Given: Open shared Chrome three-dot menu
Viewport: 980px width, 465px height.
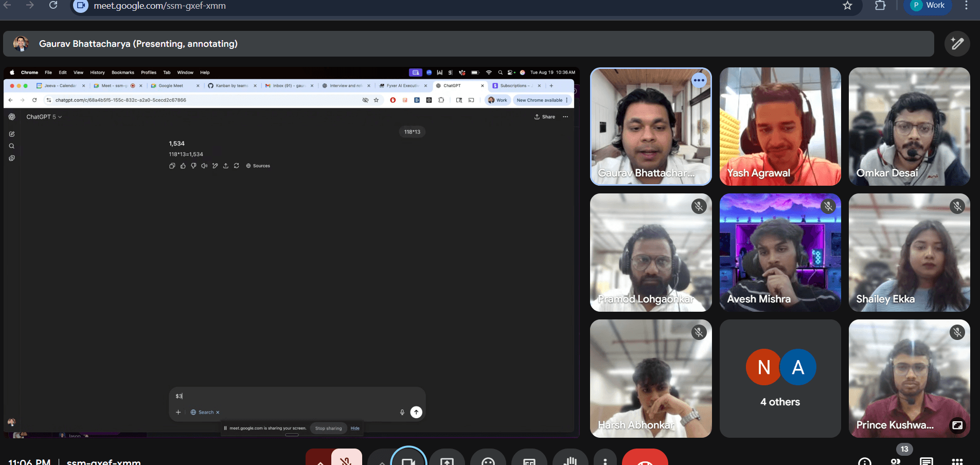Looking at the screenshot, I should (567, 100).
